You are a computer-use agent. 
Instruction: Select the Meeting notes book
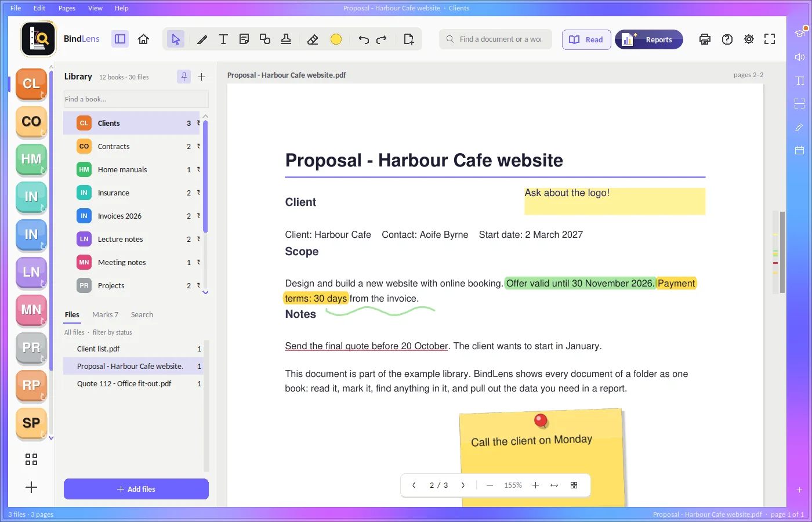click(x=132, y=262)
